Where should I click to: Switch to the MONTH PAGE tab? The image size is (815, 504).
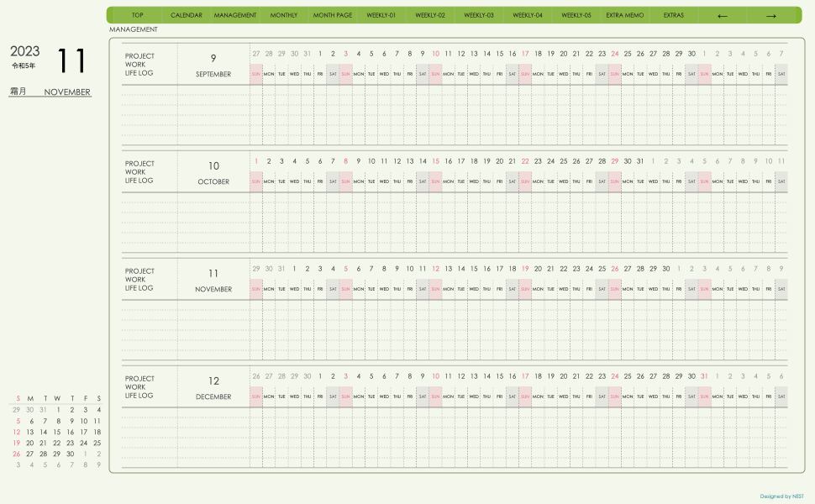(x=333, y=15)
